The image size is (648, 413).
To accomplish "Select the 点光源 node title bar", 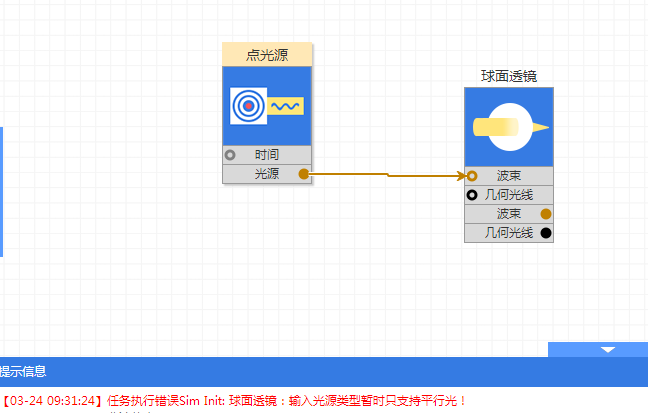I will click(x=267, y=54).
